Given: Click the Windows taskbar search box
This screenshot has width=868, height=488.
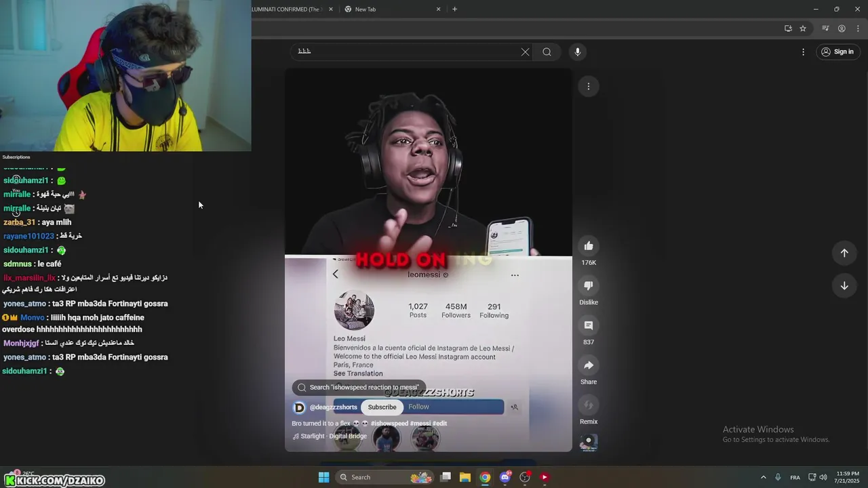Looking at the screenshot, I should pos(385,477).
